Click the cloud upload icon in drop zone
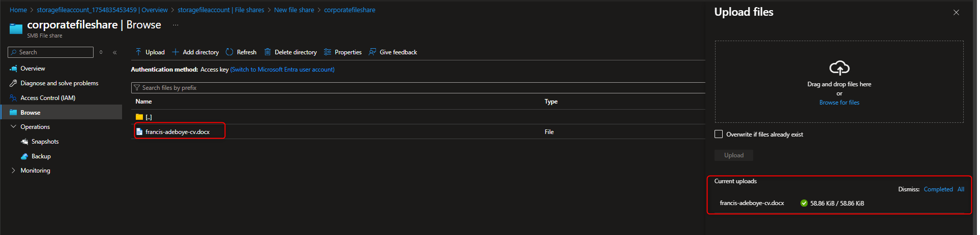 click(x=839, y=68)
